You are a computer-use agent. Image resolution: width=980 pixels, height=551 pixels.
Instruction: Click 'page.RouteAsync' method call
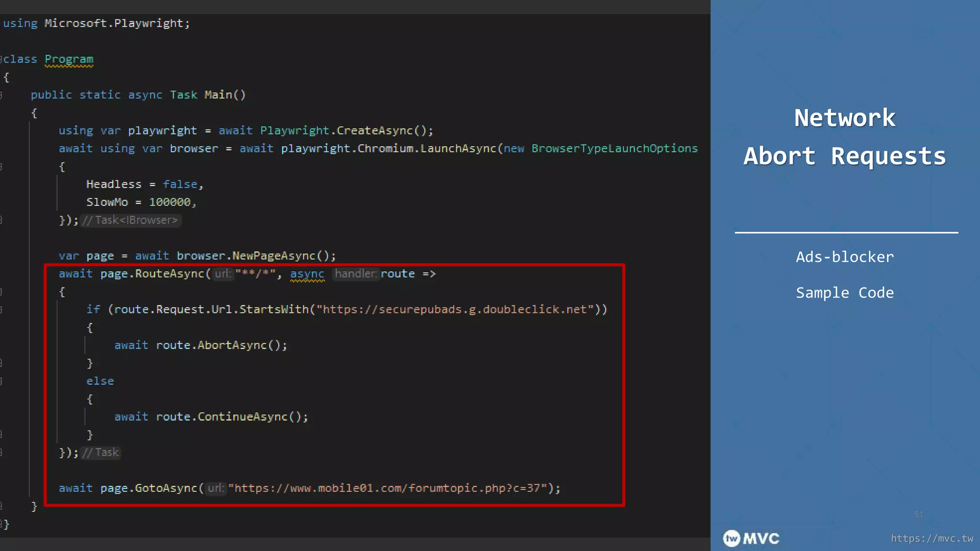click(x=152, y=274)
